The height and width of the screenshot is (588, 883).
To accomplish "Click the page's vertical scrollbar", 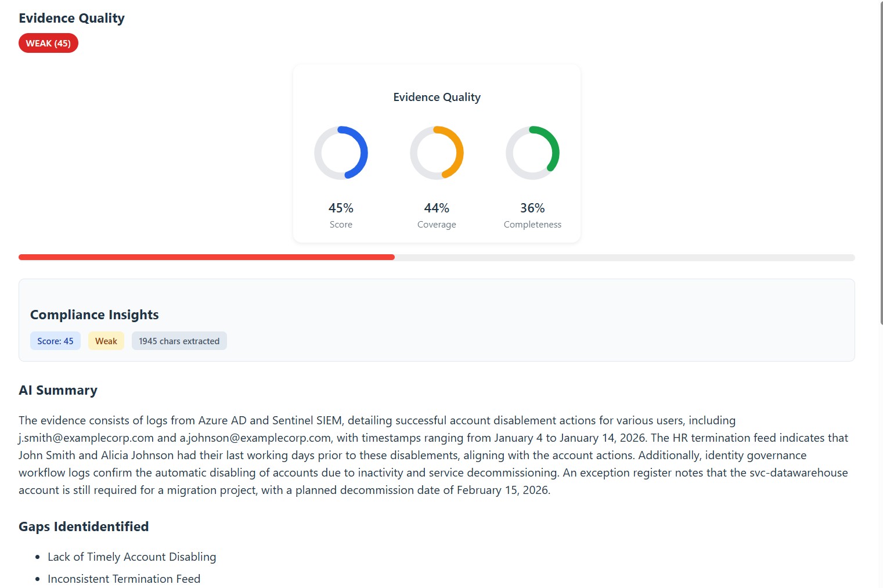I will click(x=881, y=163).
